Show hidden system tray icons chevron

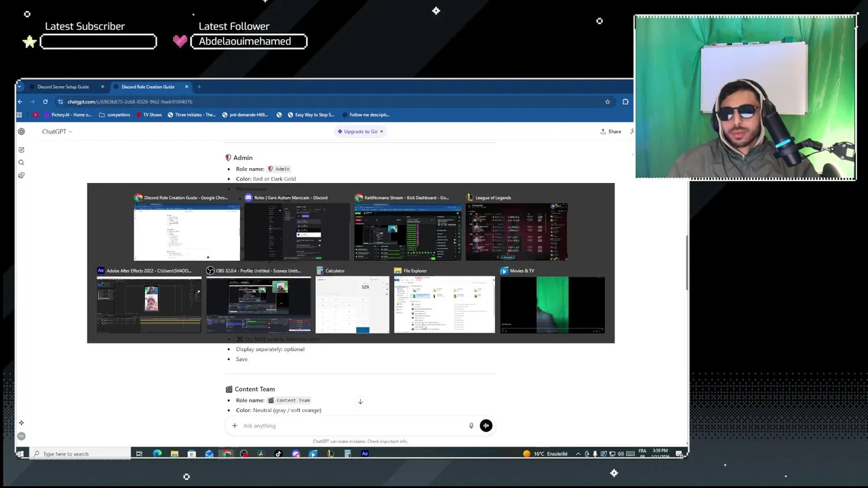click(x=578, y=454)
